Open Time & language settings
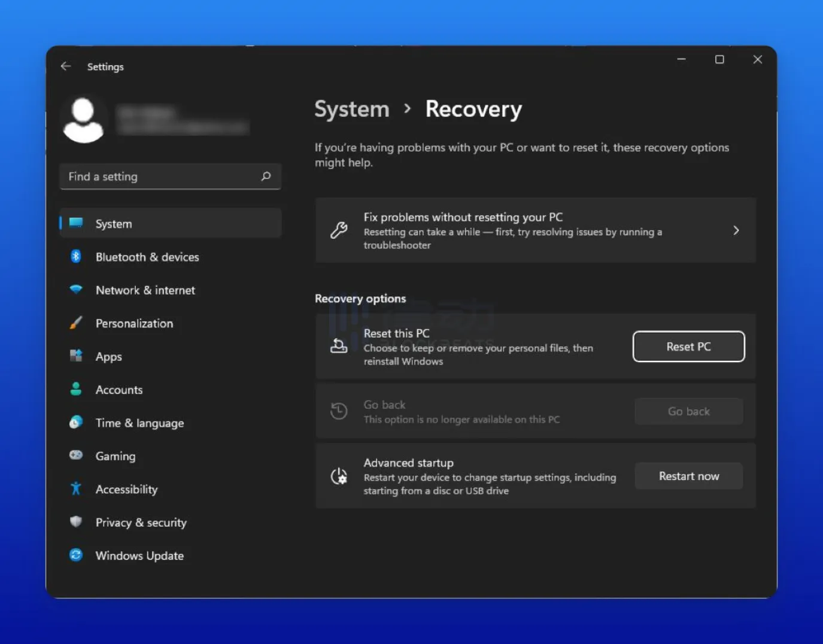Screen dimensions: 823x644 coord(139,423)
